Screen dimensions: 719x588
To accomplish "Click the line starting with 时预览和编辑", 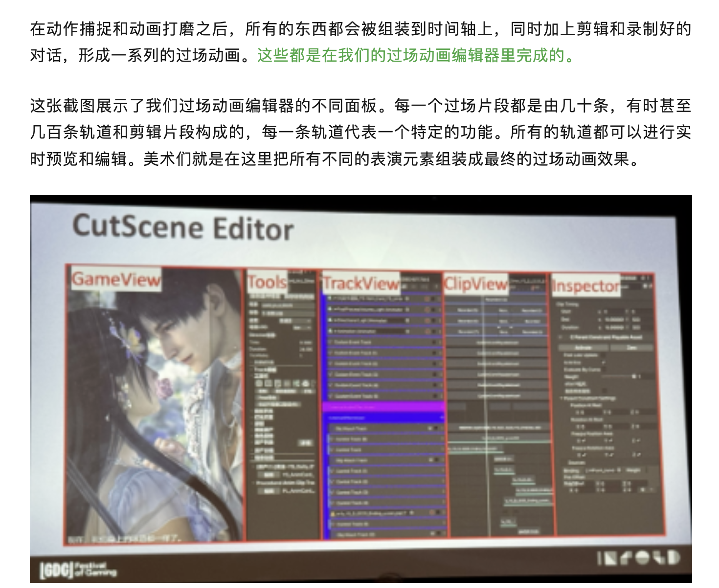I will [335, 158].
